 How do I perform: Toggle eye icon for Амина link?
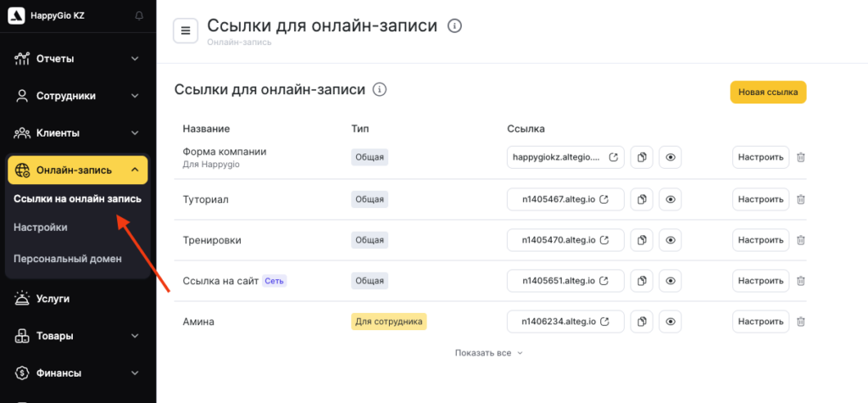[x=670, y=322]
